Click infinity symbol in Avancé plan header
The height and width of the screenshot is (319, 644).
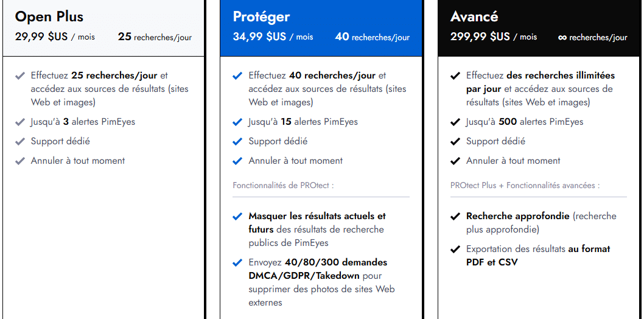click(562, 38)
